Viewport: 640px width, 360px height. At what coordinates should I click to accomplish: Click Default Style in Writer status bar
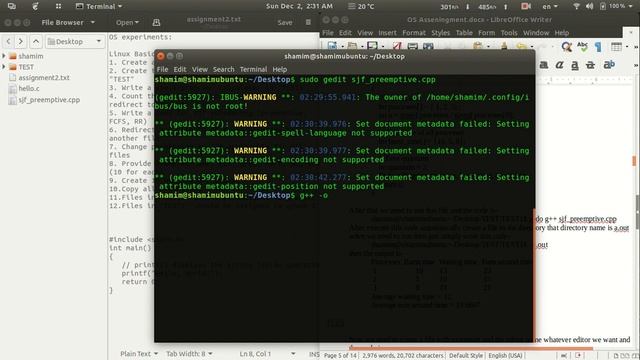(466, 356)
